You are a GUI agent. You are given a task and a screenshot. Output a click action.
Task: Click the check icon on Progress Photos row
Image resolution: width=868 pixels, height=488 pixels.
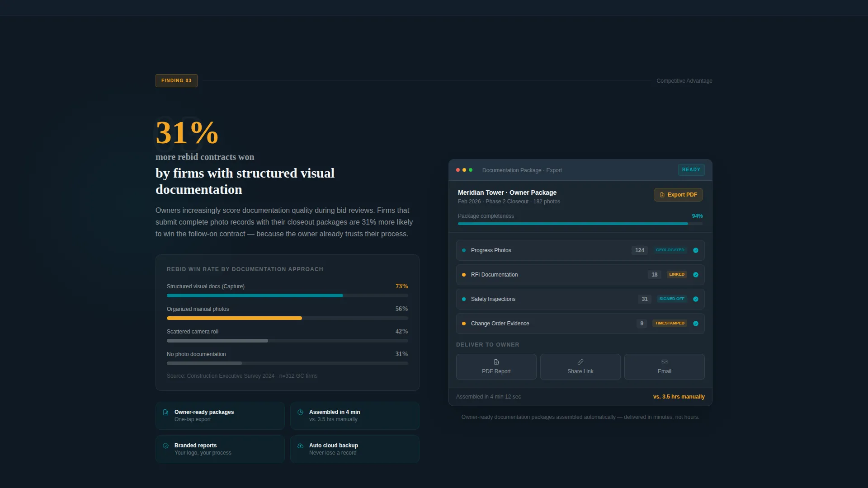pos(696,250)
